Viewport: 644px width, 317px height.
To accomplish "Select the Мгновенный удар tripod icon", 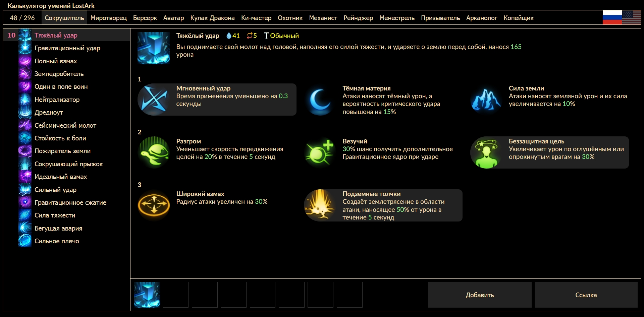I will tap(154, 100).
